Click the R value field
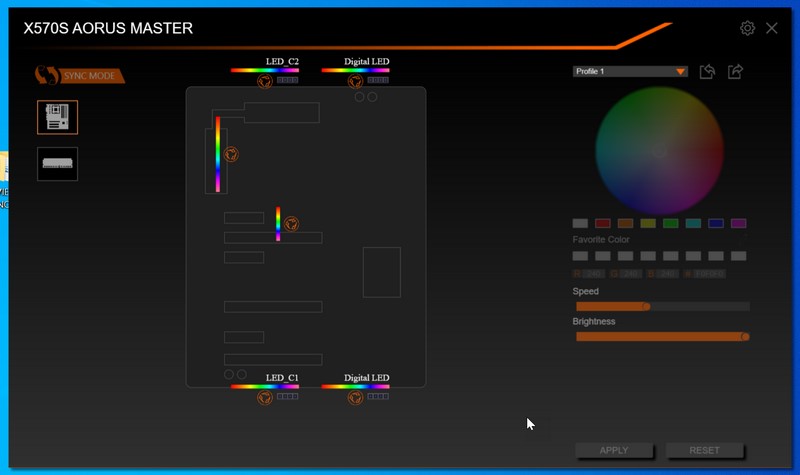The height and width of the screenshot is (475, 800). tap(593, 274)
